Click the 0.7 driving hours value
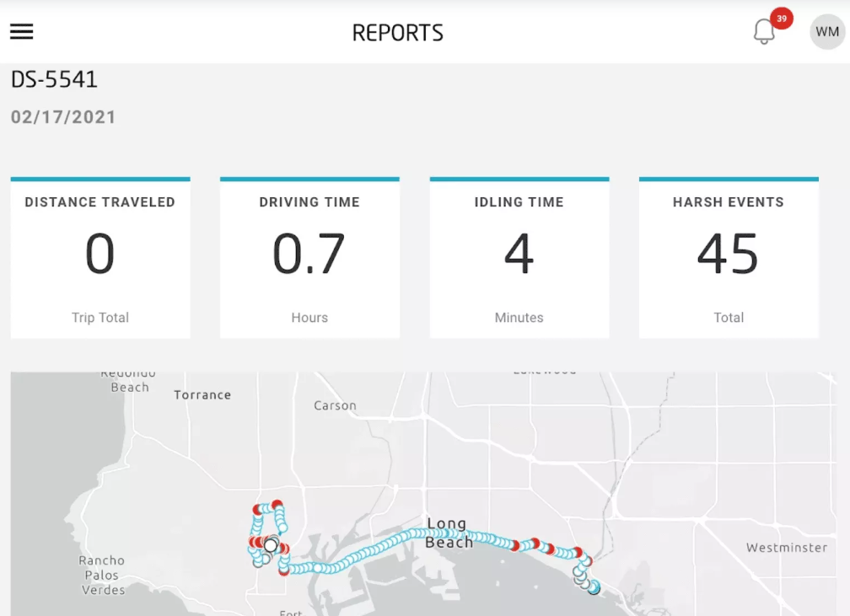 (x=309, y=253)
